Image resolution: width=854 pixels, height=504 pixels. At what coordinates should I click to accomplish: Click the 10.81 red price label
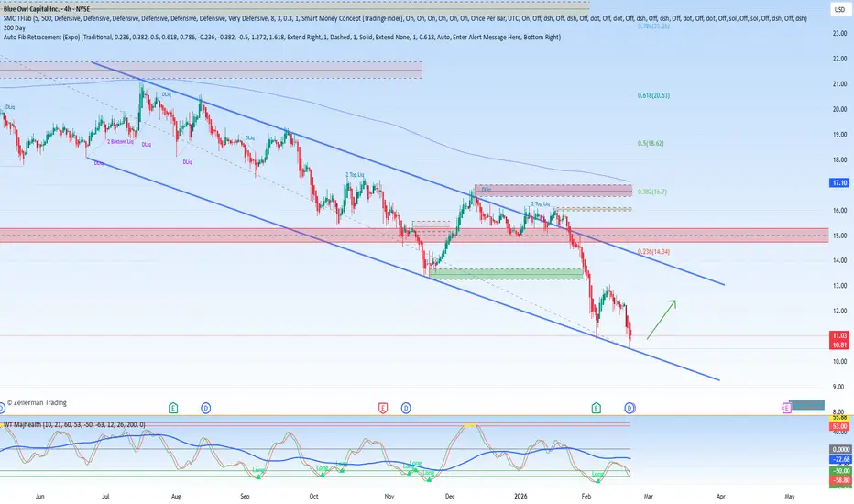click(839, 345)
